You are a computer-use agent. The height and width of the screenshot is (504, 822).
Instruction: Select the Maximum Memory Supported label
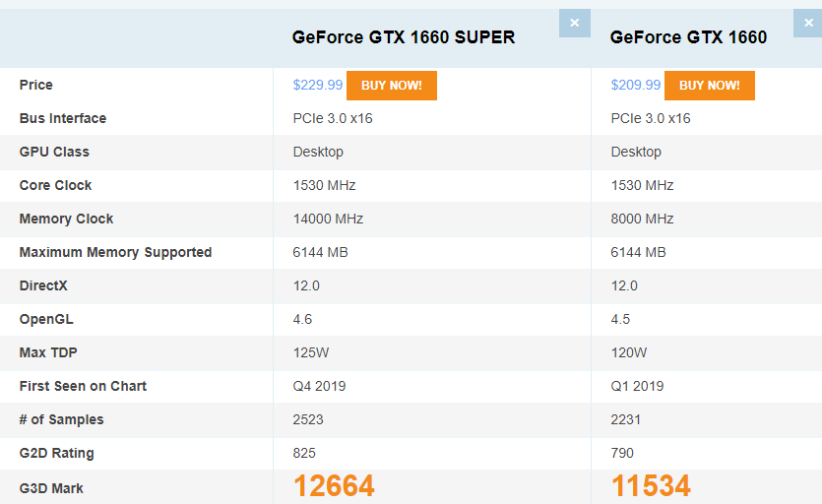(x=115, y=253)
